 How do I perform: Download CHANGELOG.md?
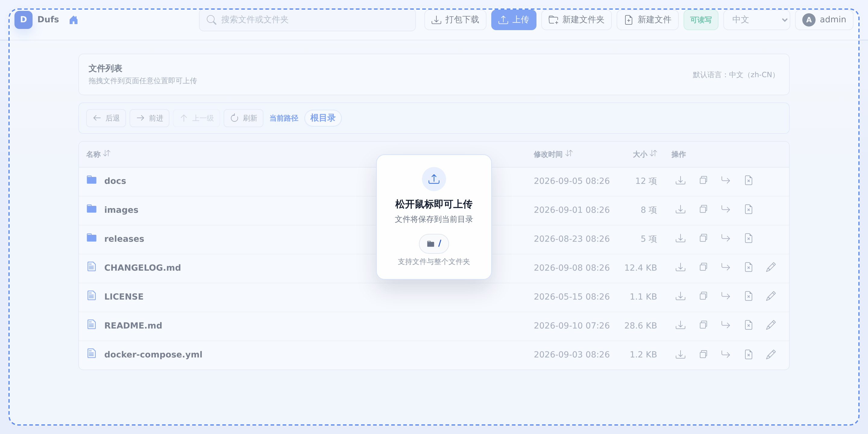(680, 268)
